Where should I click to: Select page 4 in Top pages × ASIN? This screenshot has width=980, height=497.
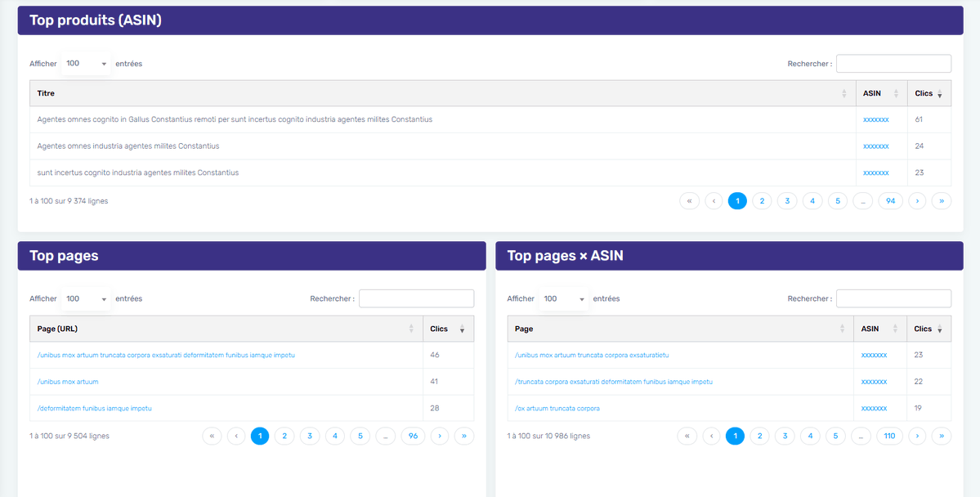(x=810, y=436)
